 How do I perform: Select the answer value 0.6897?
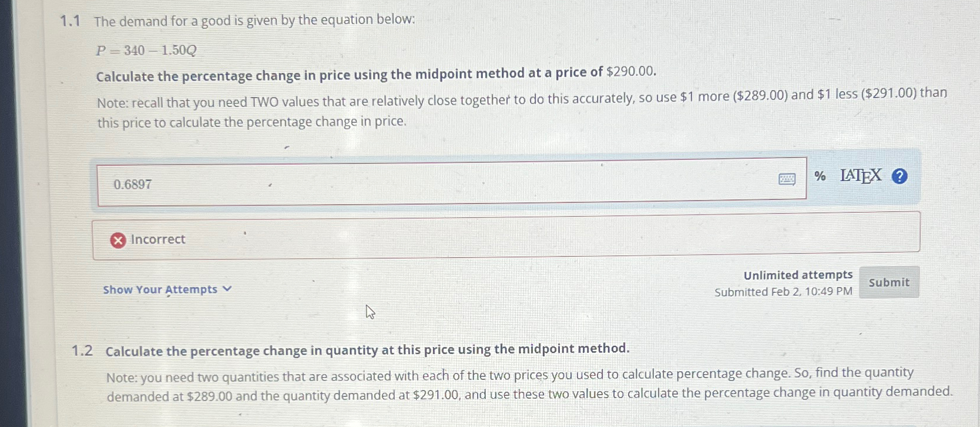(133, 184)
